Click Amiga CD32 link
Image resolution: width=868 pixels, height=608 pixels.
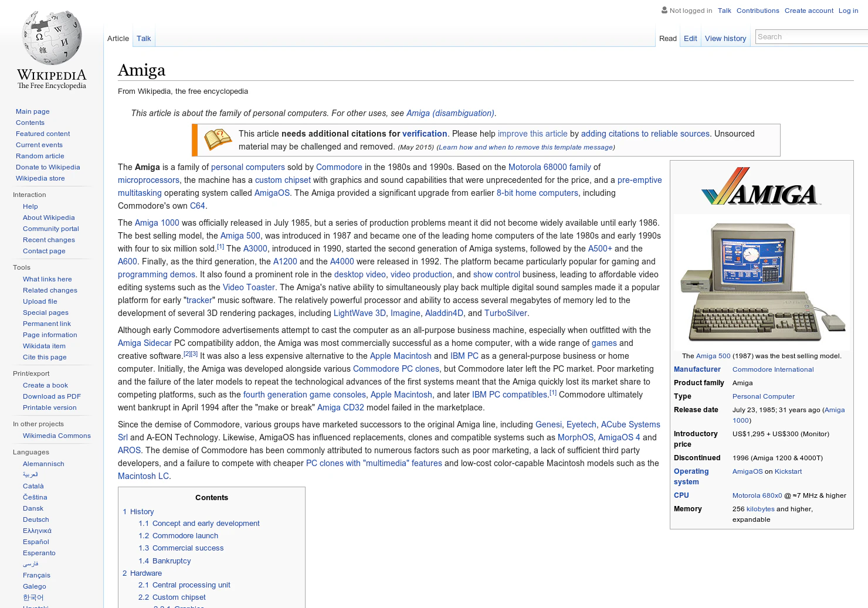[341, 407]
